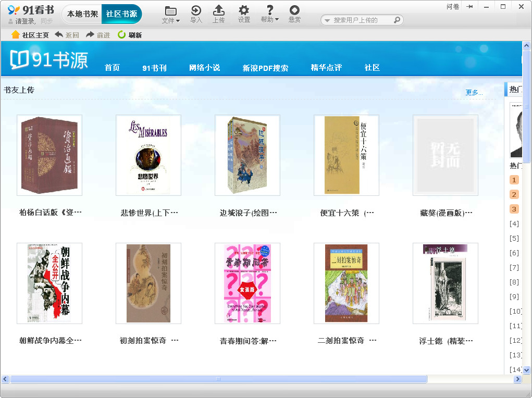The height and width of the screenshot is (398, 532).
Task: Open the 二刻拍案惊奇 book cover
Action: coord(347,283)
